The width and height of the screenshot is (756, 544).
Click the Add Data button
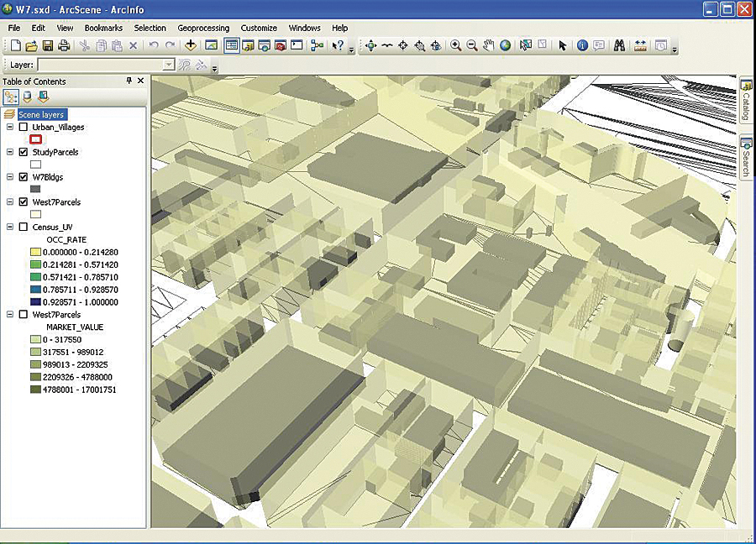click(x=191, y=46)
